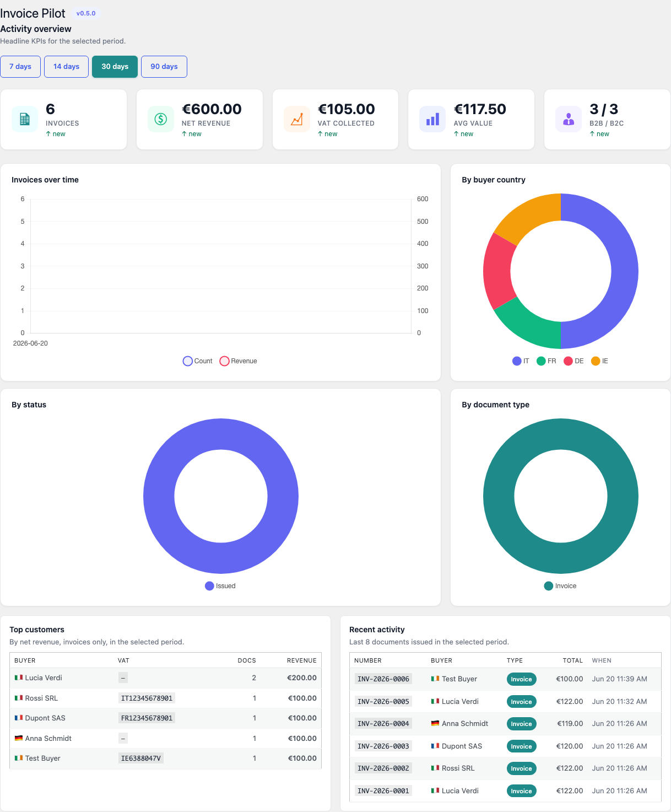
Task: Open invoice INV-2026-0002
Action: tap(383, 768)
